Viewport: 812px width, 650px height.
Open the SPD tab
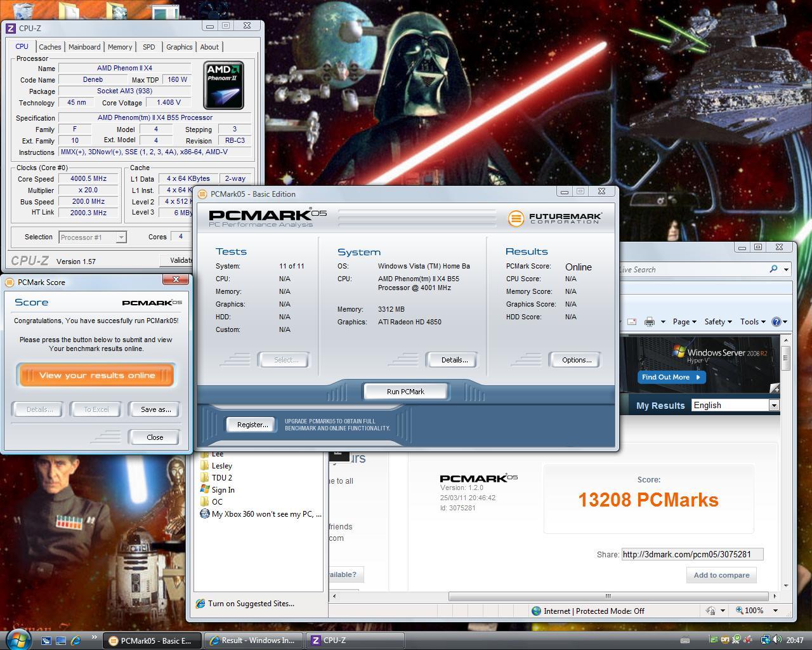coord(148,47)
